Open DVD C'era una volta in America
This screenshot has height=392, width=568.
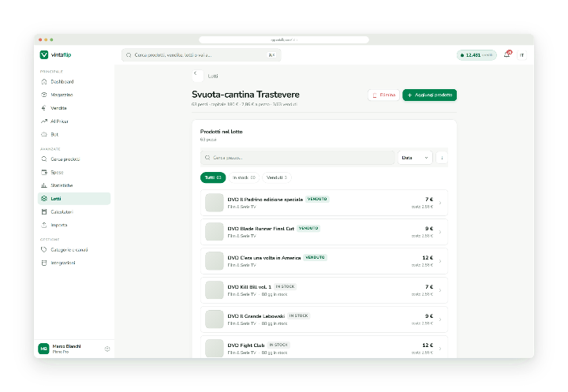[x=324, y=261]
